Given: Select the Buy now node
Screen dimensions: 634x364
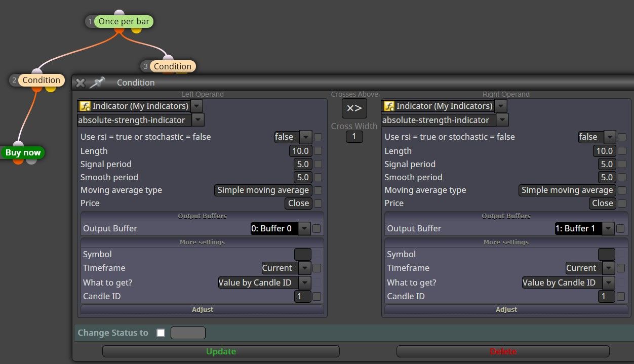Looking at the screenshot, I should 23,152.
